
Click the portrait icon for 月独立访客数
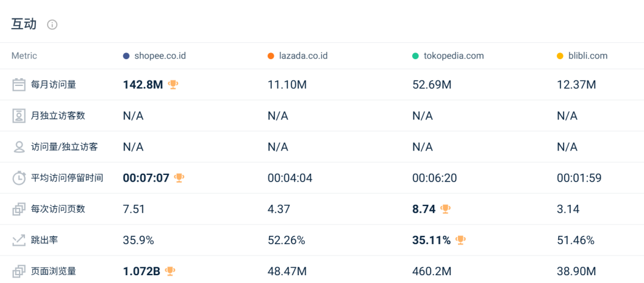point(19,116)
